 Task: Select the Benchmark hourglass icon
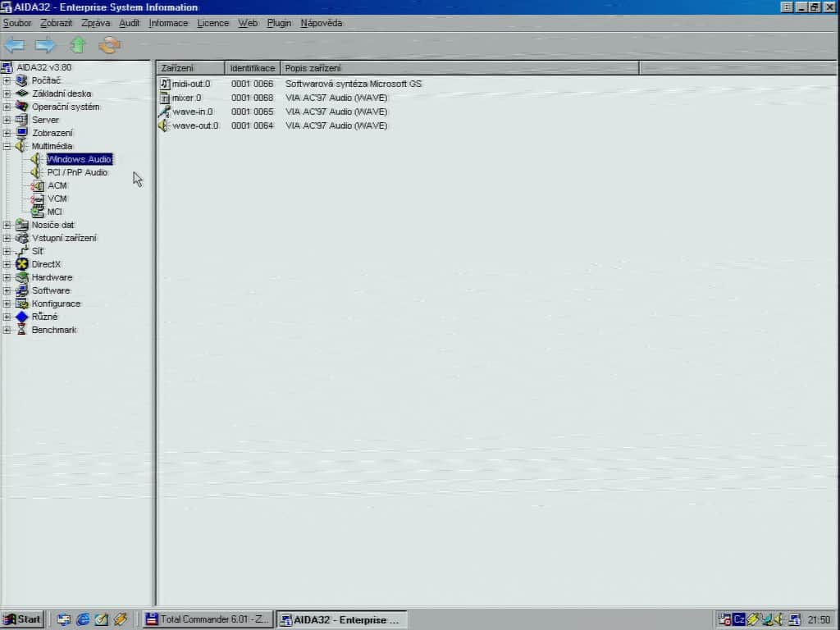coord(21,330)
